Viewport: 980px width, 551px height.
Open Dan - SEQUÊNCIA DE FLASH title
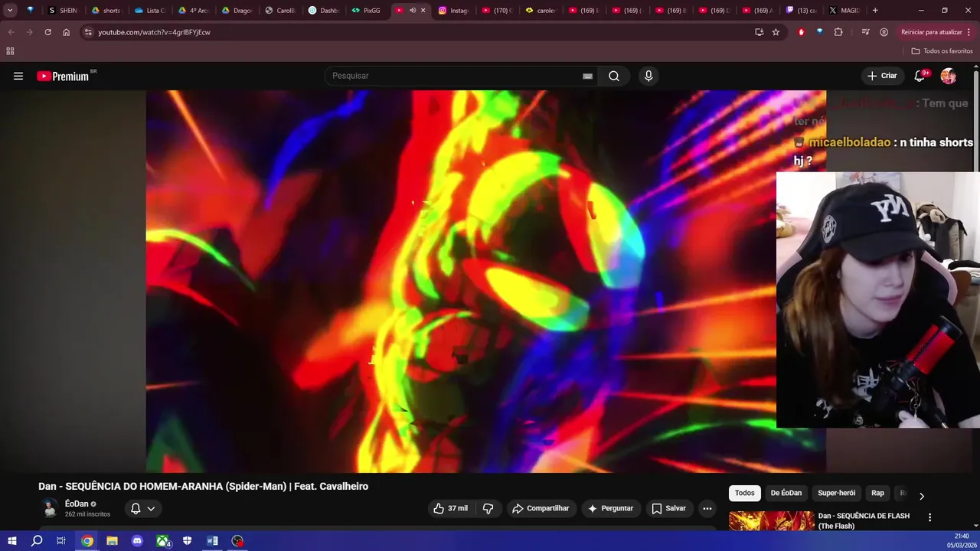[x=864, y=520]
